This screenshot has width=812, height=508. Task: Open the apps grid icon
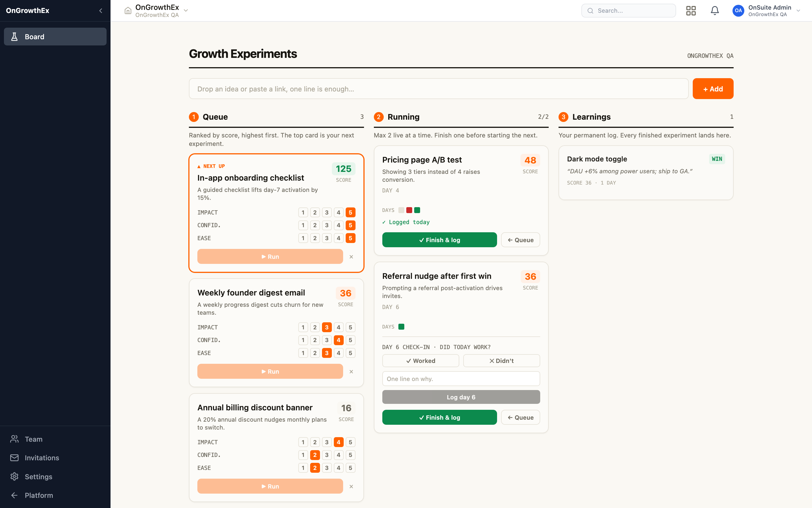click(x=691, y=11)
